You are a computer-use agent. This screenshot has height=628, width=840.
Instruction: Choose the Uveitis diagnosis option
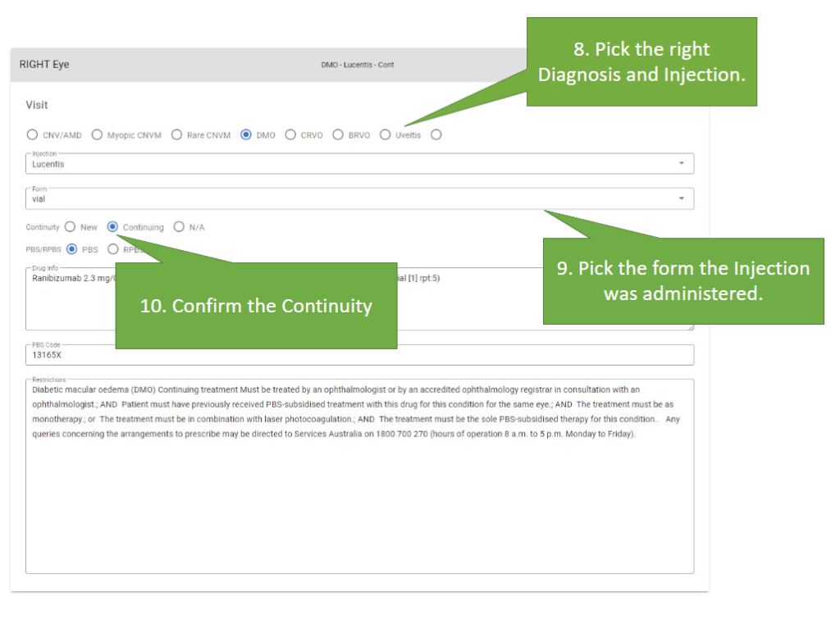(385, 135)
